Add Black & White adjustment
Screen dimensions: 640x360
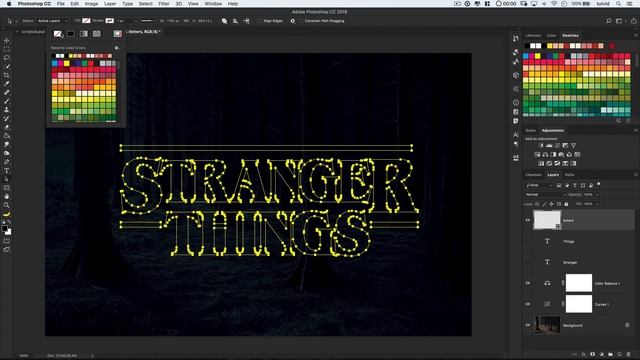click(553, 154)
